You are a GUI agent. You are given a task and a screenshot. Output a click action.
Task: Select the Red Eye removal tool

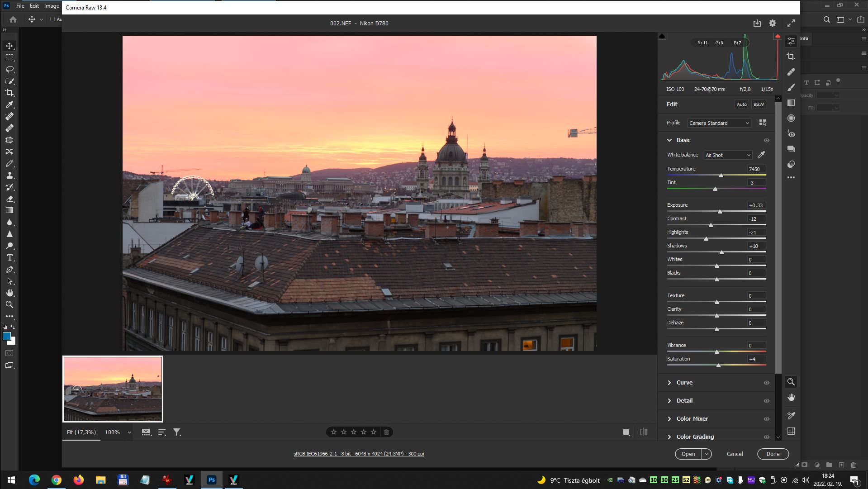click(x=791, y=134)
